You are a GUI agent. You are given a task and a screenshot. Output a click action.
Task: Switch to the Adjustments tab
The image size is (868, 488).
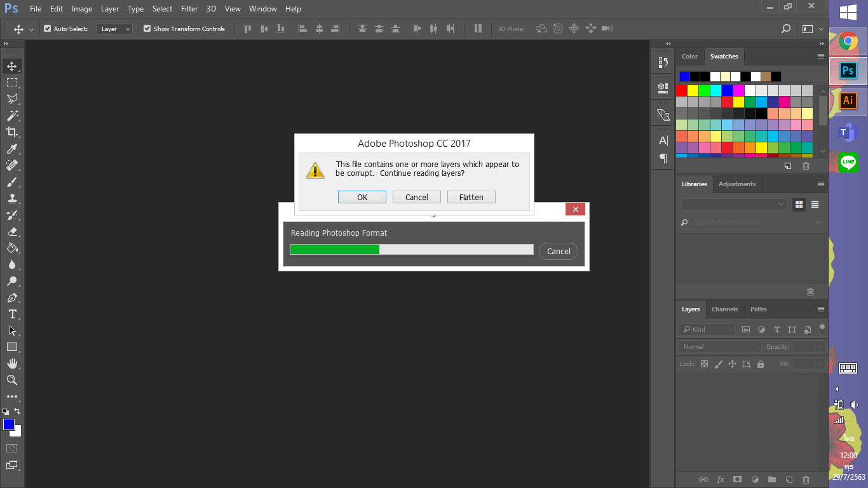tap(737, 184)
